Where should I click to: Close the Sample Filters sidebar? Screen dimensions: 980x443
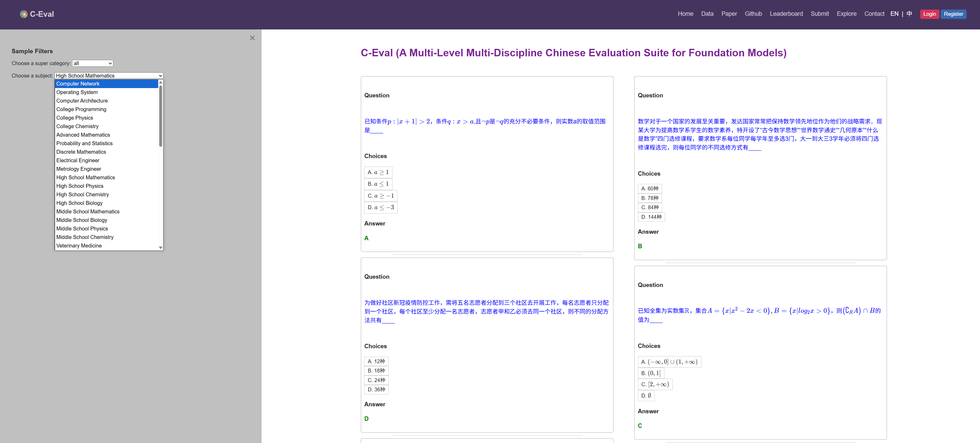[x=252, y=38]
